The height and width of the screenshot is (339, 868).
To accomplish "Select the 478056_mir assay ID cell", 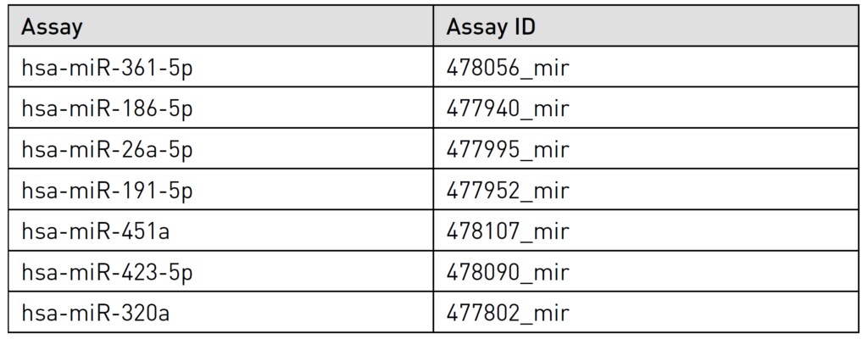I will point(507,69).
